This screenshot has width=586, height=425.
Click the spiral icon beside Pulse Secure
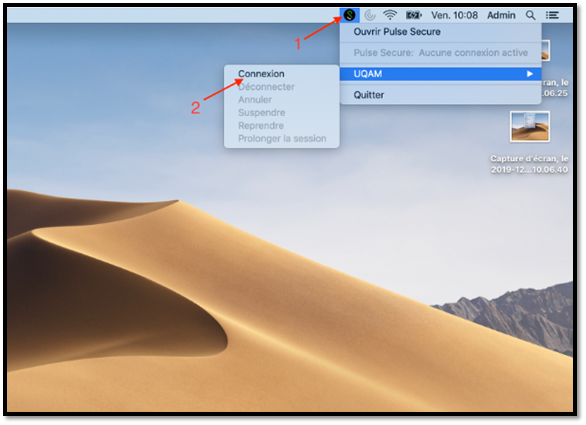click(x=370, y=15)
